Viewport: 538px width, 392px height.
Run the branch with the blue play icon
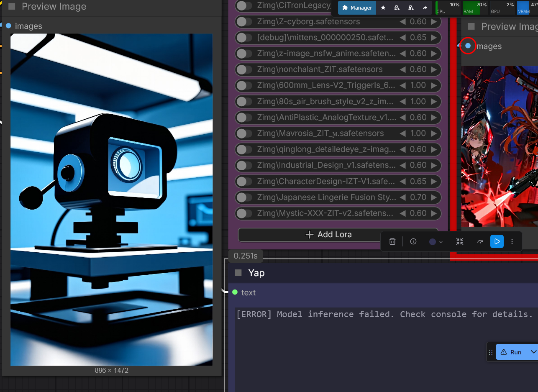(x=497, y=241)
